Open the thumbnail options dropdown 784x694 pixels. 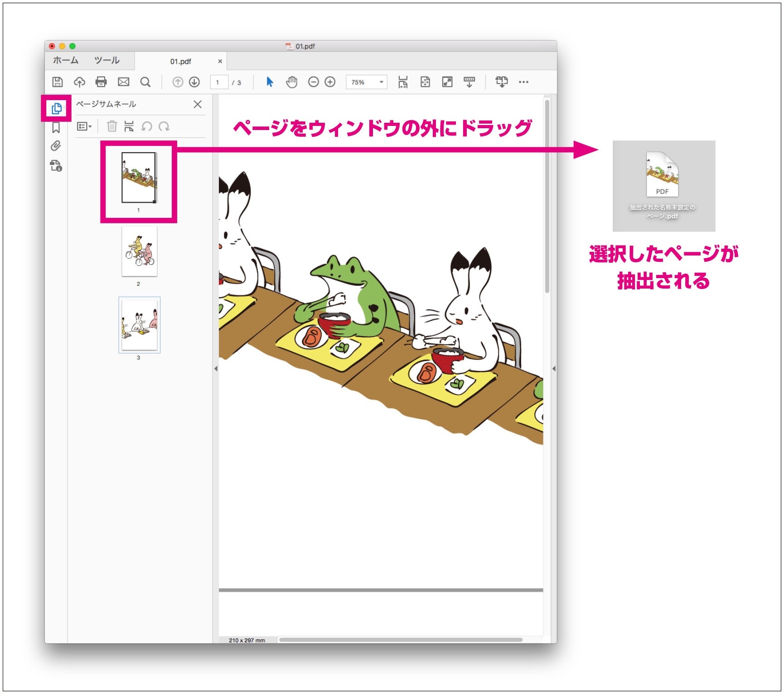84,126
